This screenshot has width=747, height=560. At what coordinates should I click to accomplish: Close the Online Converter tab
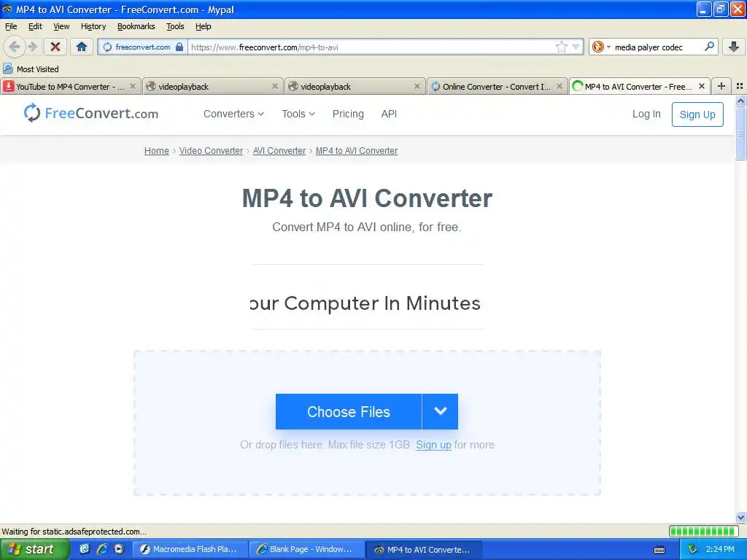[560, 86]
